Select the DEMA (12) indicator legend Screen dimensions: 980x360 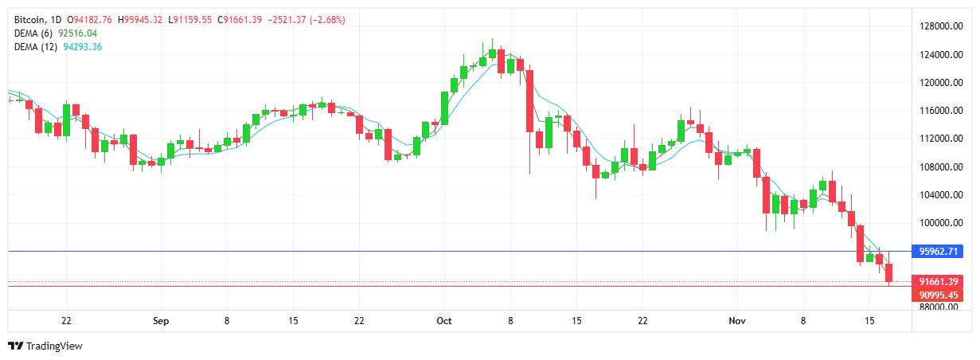pos(36,47)
